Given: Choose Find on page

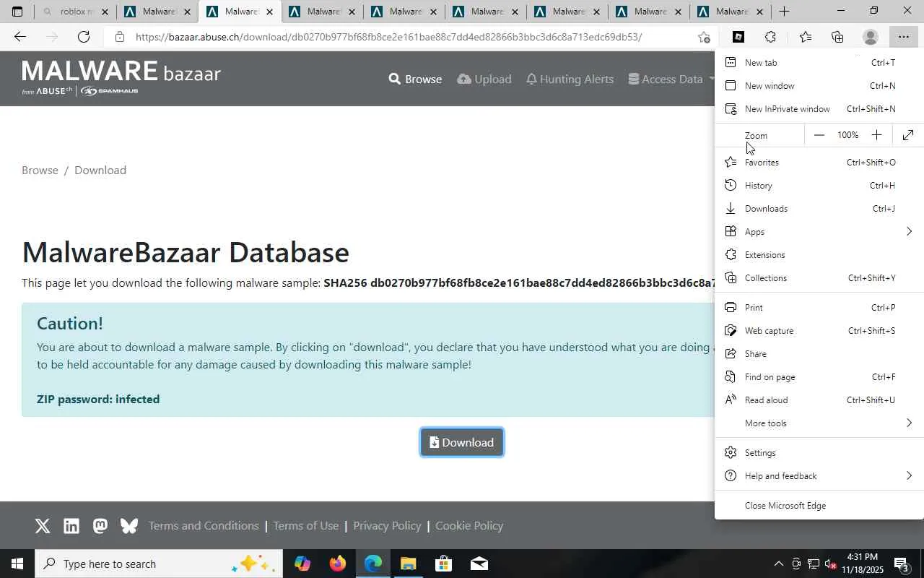Looking at the screenshot, I should [x=819, y=377].
